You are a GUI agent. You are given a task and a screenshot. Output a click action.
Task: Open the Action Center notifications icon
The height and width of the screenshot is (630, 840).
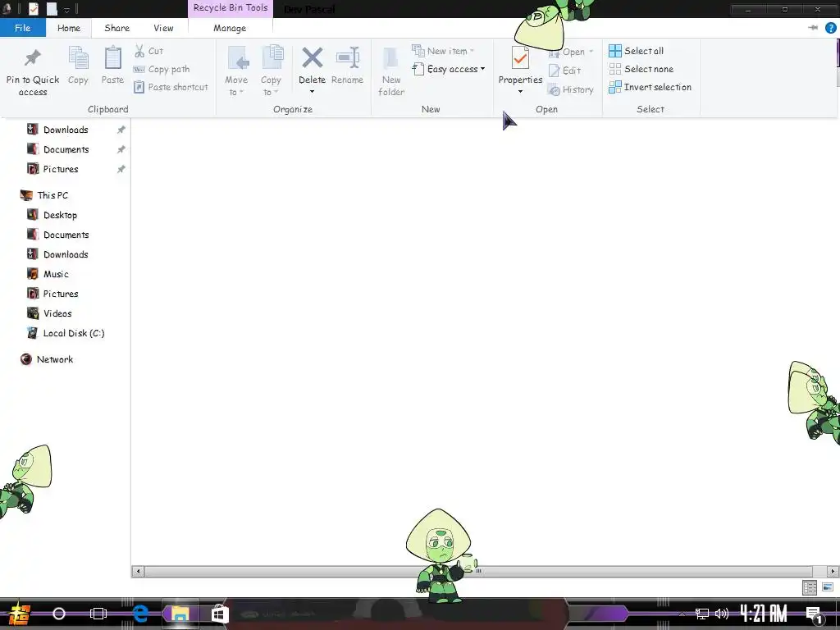coord(815,614)
